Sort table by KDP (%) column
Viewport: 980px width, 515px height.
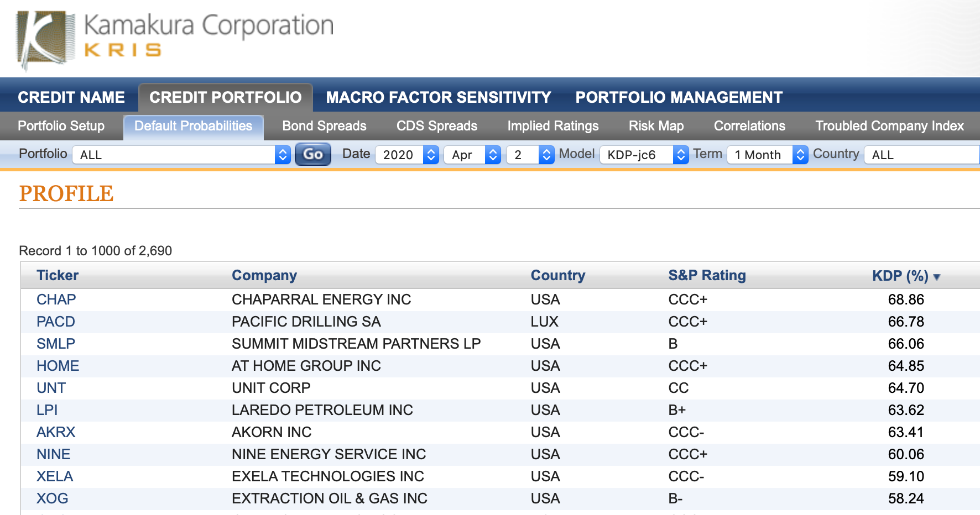click(900, 275)
